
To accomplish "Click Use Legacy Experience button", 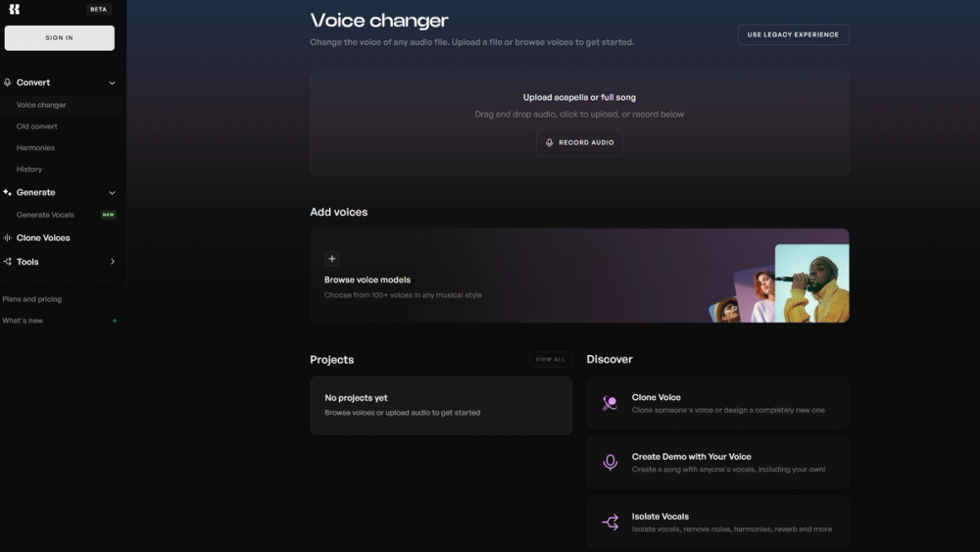I will tap(793, 35).
